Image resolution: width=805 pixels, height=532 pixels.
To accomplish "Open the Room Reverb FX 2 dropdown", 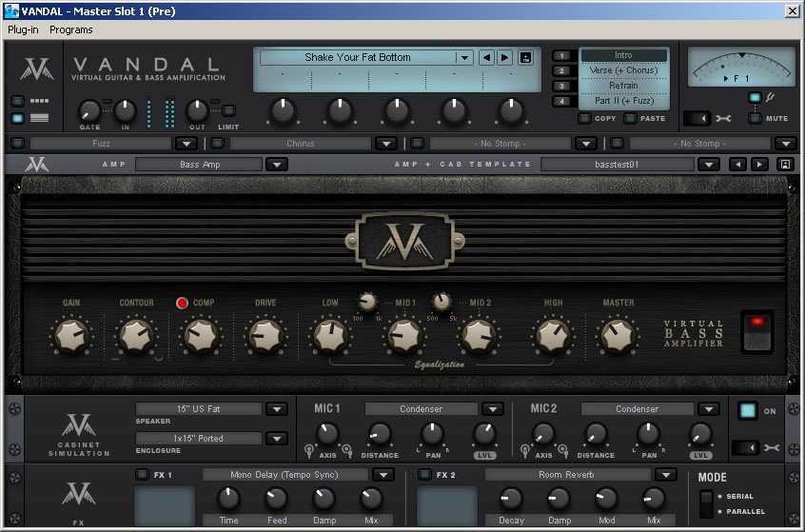I will tap(666, 475).
